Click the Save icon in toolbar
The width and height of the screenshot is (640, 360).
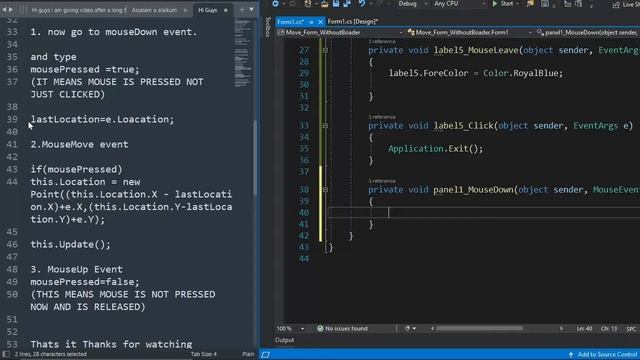(x=336, y=4)
